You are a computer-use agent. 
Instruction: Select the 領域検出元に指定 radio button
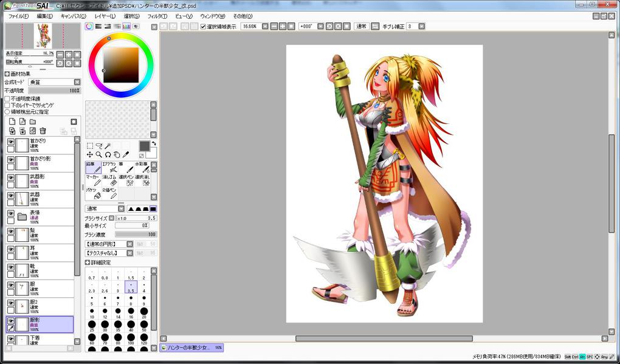7,112
